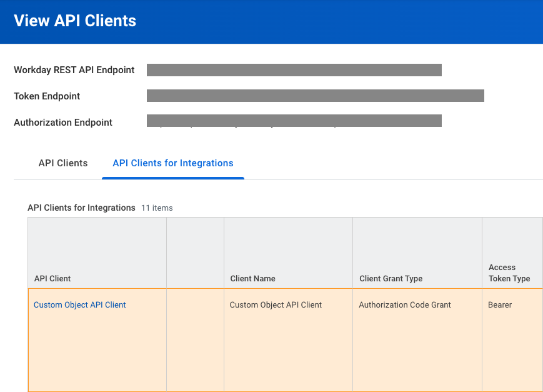Click the Bearer token type cell
Screen dimensions: 543x392
pyautogui.click(x=512, y=340)
